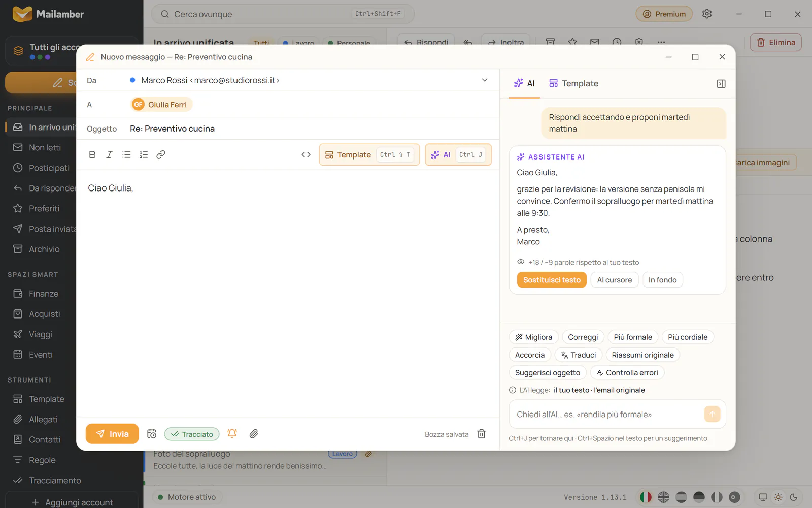This screenshot has width=812, height=508.
Task: Discard the draft with the trash icon
Action: point(482,434)
